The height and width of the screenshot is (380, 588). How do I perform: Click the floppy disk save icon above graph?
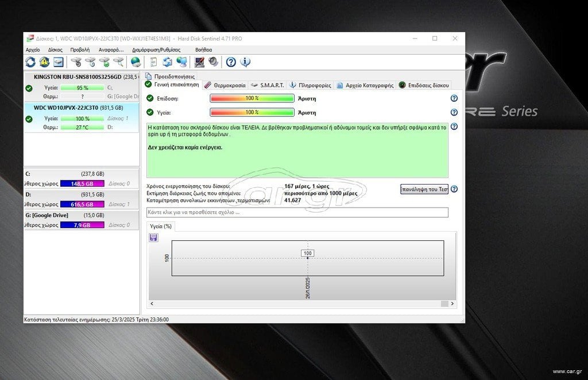153,237
